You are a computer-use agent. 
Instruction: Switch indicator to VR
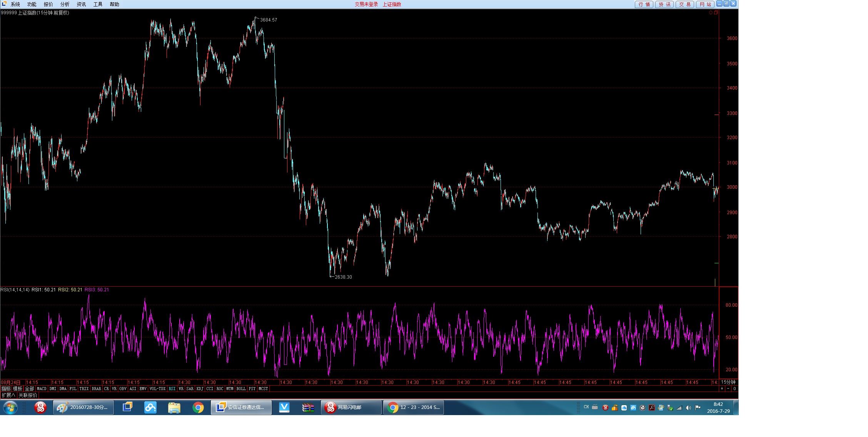pyautogui.click(x=114, y=389)
